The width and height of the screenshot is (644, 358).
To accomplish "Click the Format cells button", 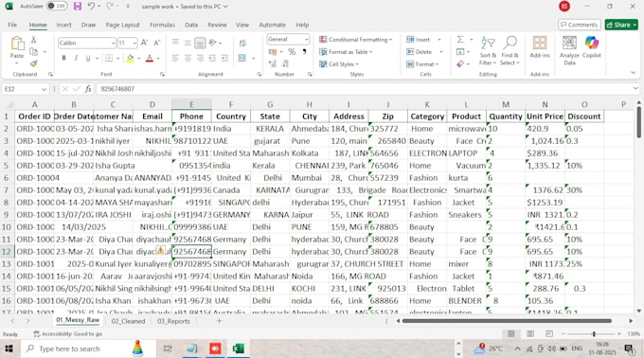I will [x=422, y=64].
